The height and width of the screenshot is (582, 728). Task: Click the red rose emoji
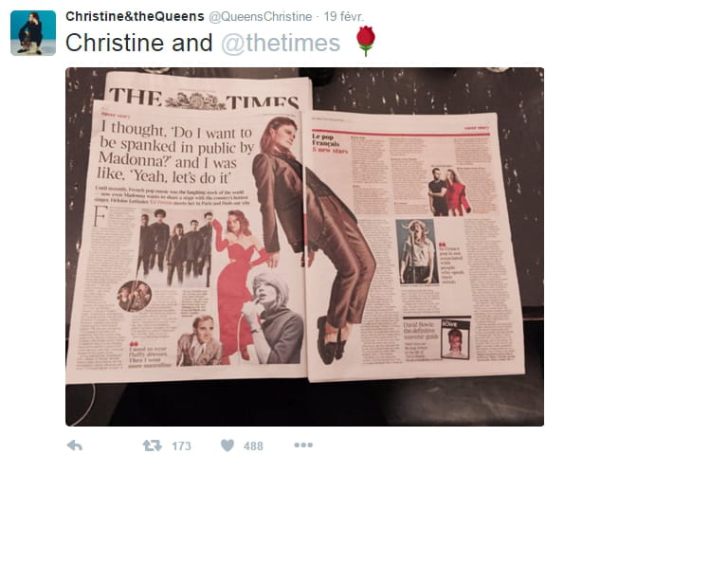[365, 42]
